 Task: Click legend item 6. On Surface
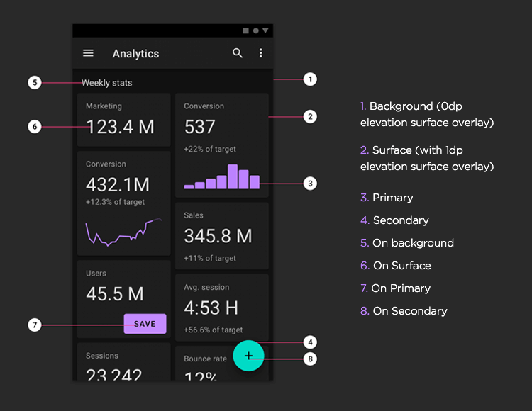tap(396, 266)
